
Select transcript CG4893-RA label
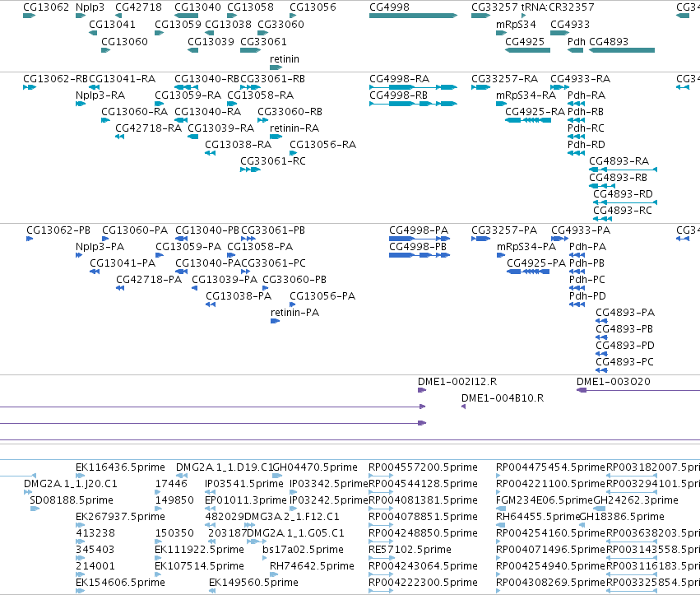[x=619, y=160]
